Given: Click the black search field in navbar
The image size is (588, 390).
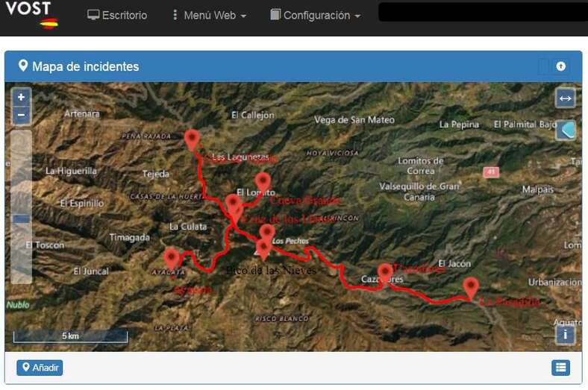Looking at the screenshot, I should (483, 12).
